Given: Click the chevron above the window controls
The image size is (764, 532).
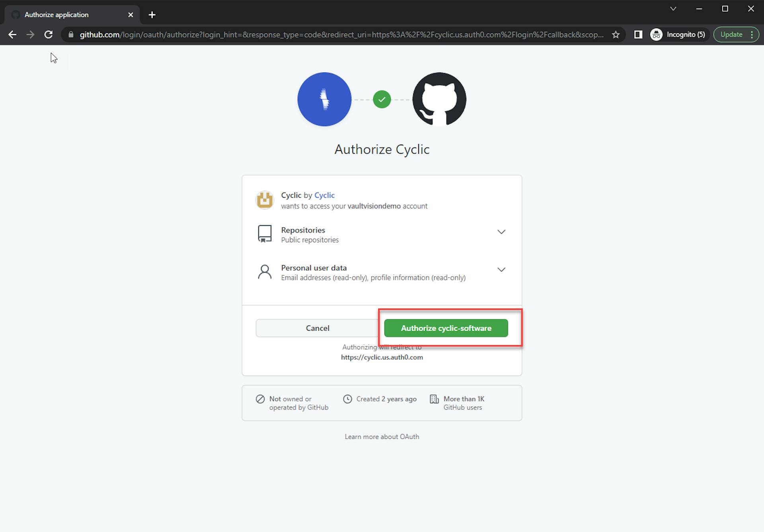Looking at the screenshot, I should tap(673, 8).
